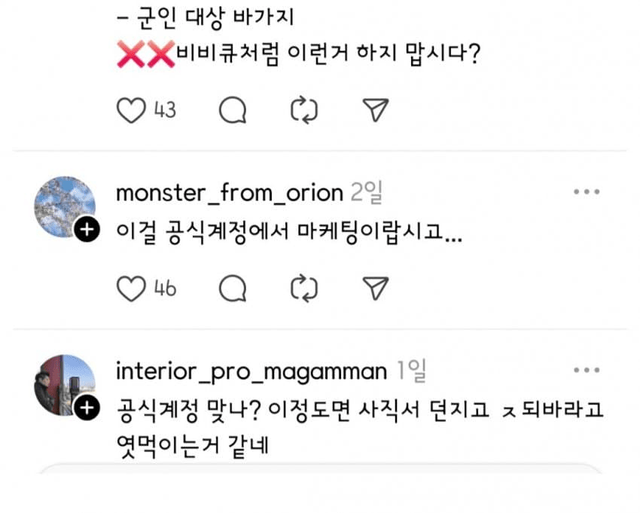
Task: Open the 46 likes count
Action: click(x=165, y=290)
